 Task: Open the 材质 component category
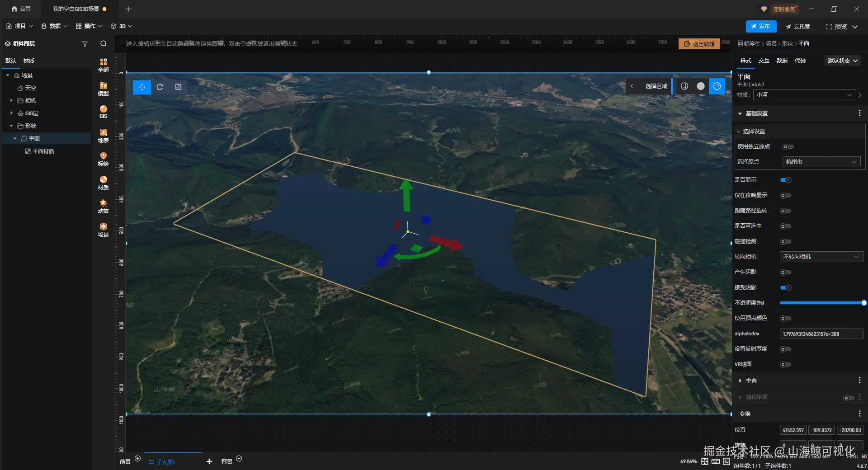[104, 183]
